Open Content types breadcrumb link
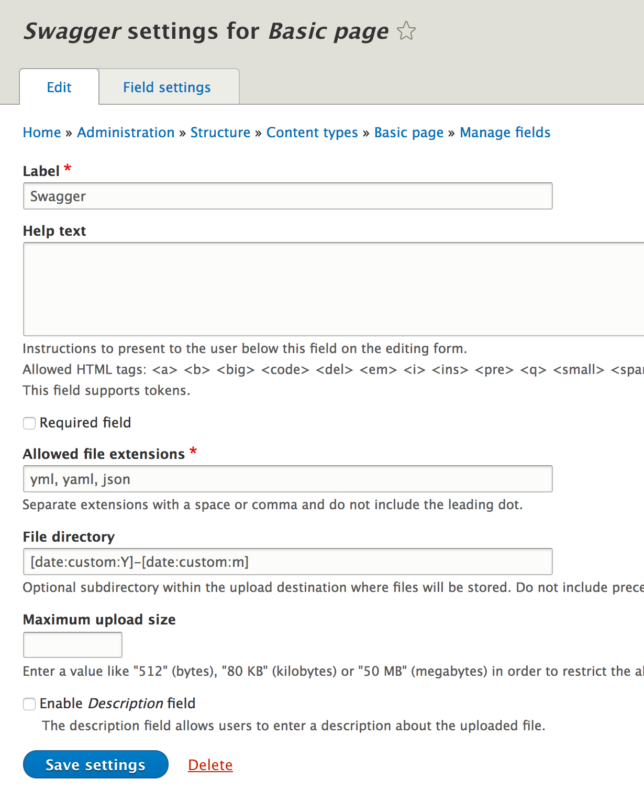644x812 pixels. click(x=312, y=133)
